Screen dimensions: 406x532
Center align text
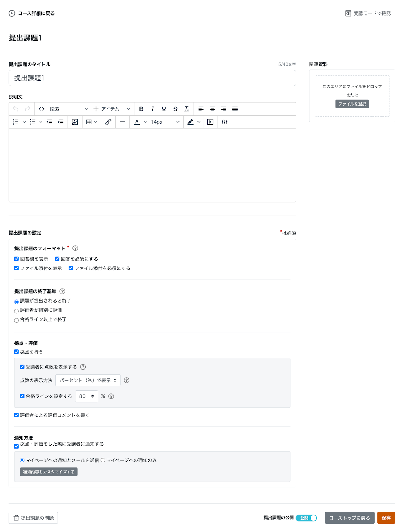[x=212, y=109]
